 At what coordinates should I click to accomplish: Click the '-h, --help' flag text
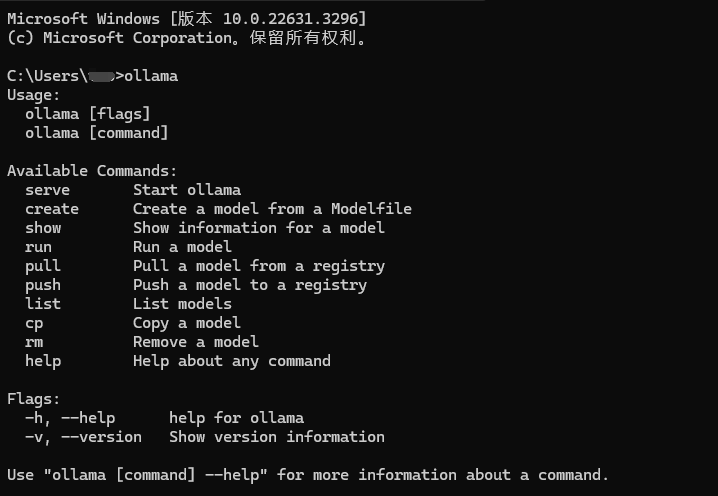pos(70,418)
